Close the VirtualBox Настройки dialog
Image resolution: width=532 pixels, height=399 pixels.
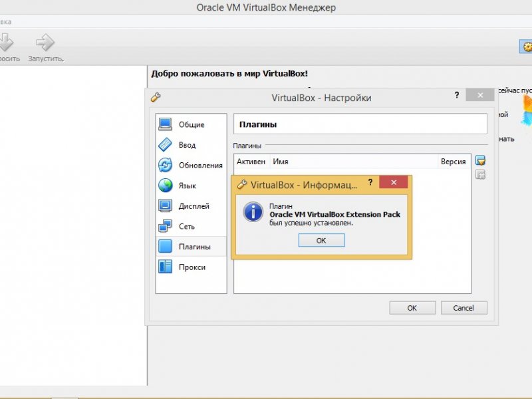click(480, 95)
